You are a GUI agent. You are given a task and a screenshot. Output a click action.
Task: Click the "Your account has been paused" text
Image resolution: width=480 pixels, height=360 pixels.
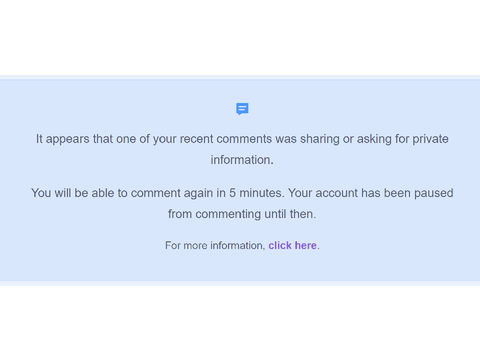coord(370,193)
